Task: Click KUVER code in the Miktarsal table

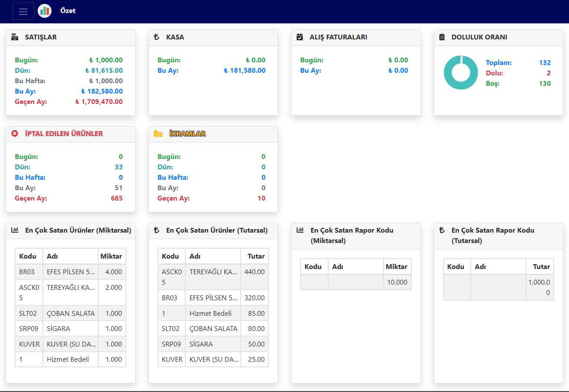Action: (29, 344)
